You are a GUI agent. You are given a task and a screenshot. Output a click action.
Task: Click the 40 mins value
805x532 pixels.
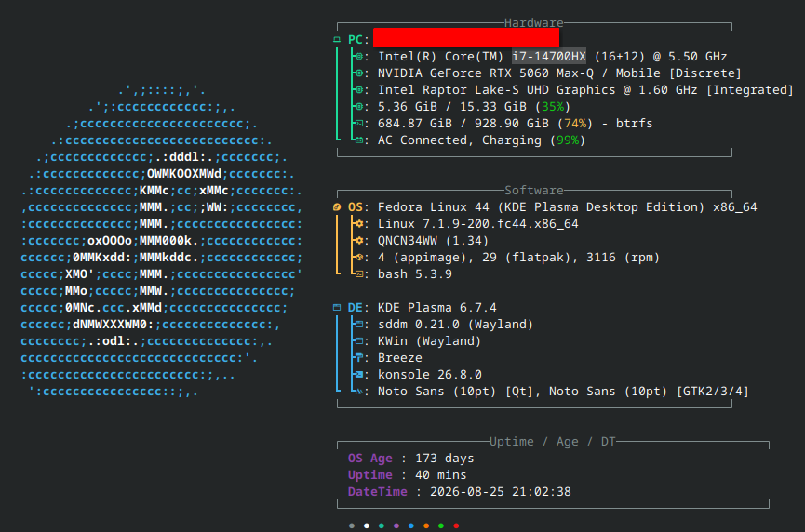click(441, 475)
